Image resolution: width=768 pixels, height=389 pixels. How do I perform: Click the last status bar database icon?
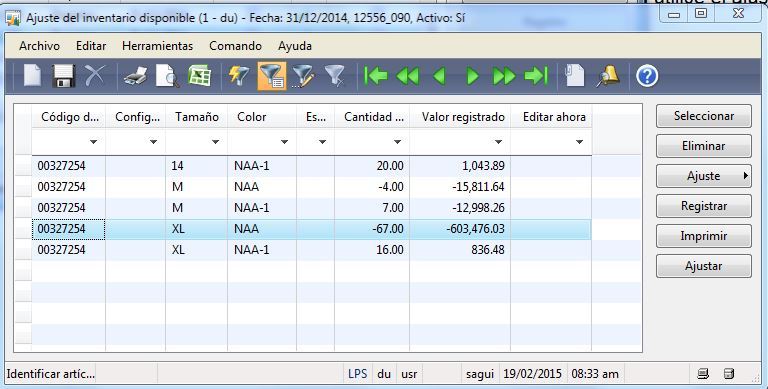point(729,374)
